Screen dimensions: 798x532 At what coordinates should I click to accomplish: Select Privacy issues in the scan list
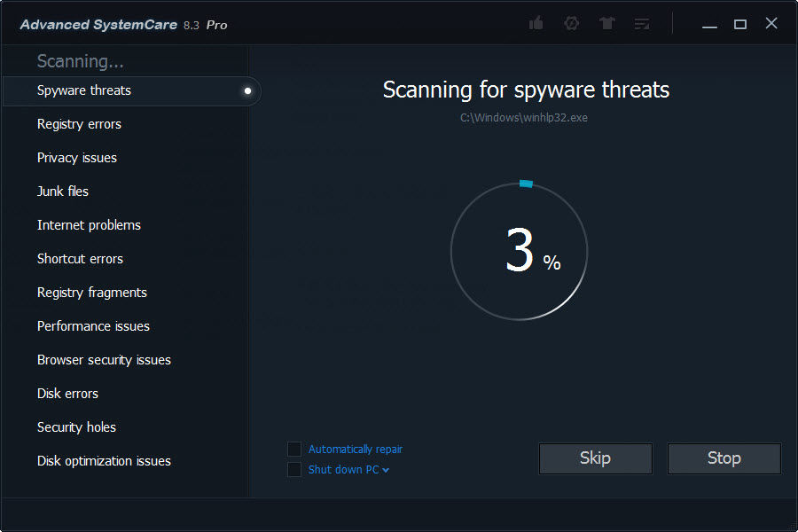point(77,158)
